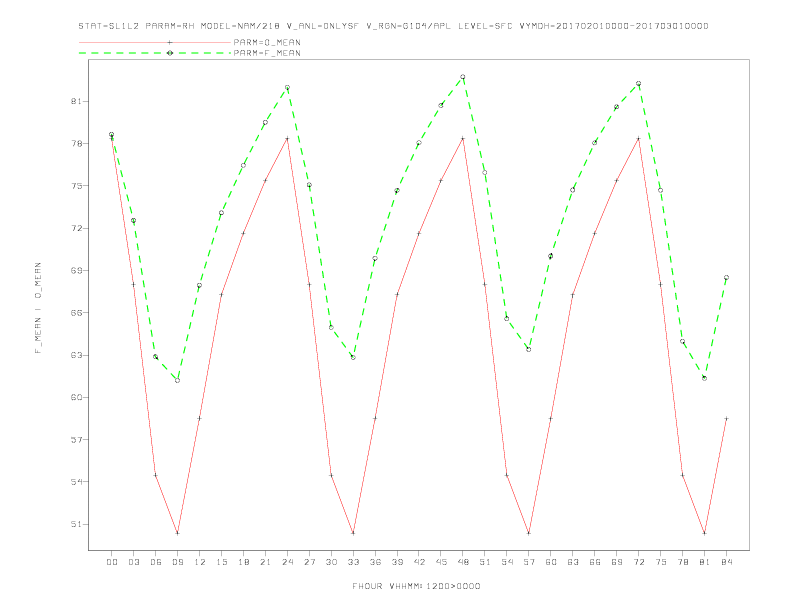Click the x-axis title FHOUR VHHMM:1200>0000

pyautogui.click(x=416, y=586)
